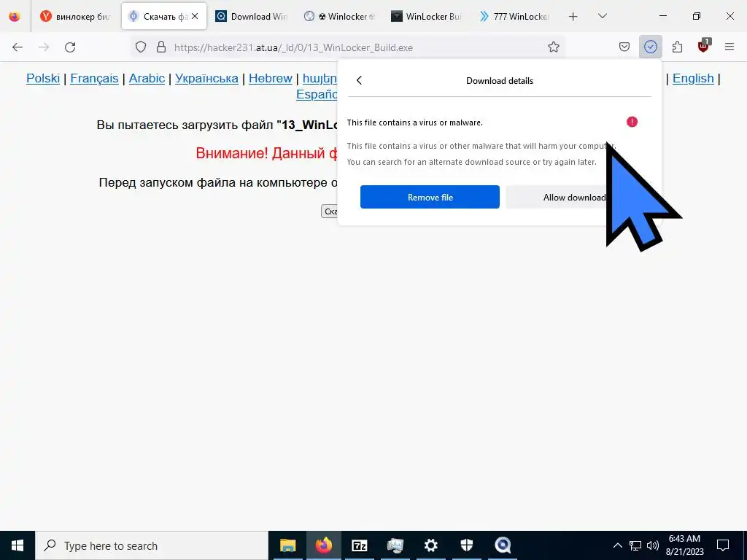Switch to the 777 WinLocker tab
This screenshot has width=747, height=560.
click(514, 17)
